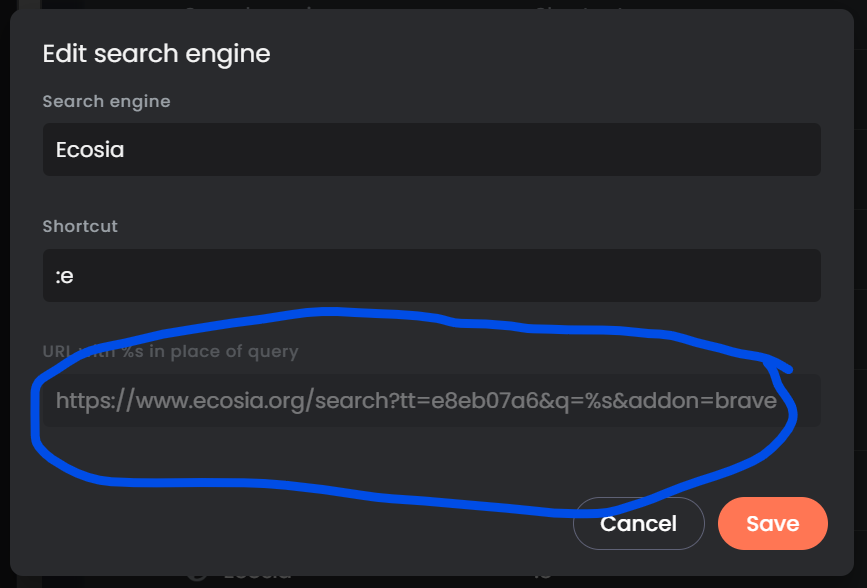
Task: Click the partially hidden Ecosia row icon
Action: point(197,574)
